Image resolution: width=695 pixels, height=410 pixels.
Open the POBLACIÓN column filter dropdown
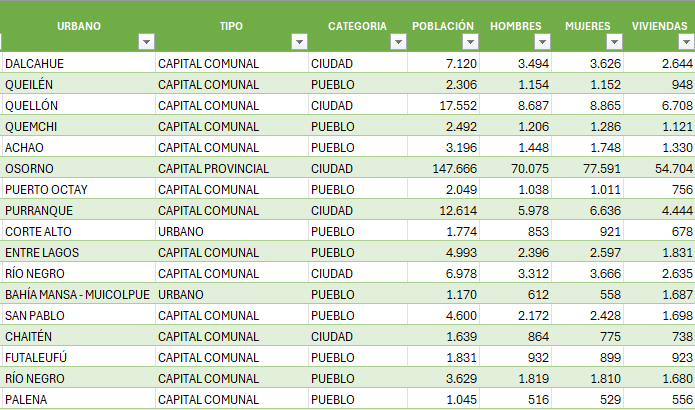tap(470, 42)
